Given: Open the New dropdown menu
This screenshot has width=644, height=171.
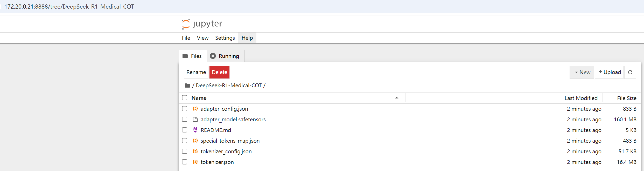Looking at the screenshot, I should tap(582, 72).
